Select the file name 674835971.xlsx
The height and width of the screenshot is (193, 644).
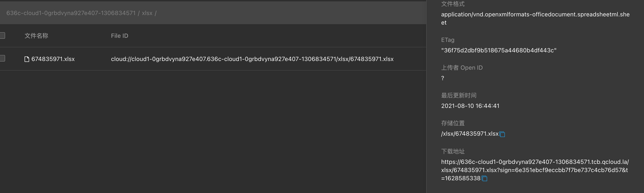pyautogui.click(x=53, y=59)
